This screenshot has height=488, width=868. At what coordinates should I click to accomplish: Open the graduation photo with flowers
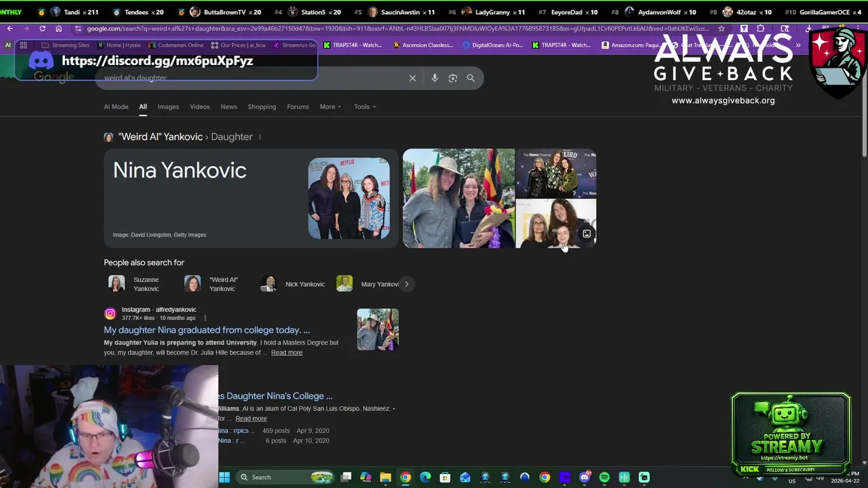[458, 199]
